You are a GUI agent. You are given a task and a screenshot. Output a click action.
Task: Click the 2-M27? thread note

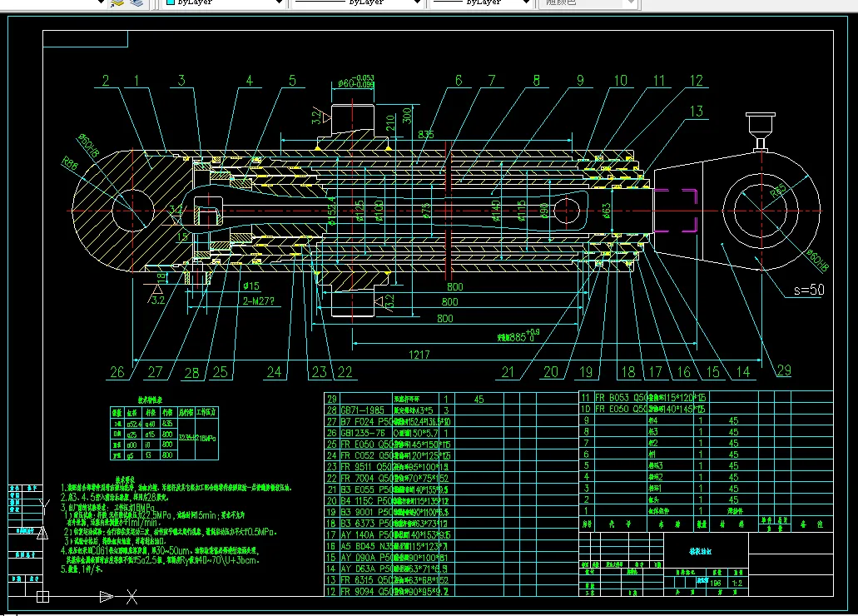click(258, 301)
